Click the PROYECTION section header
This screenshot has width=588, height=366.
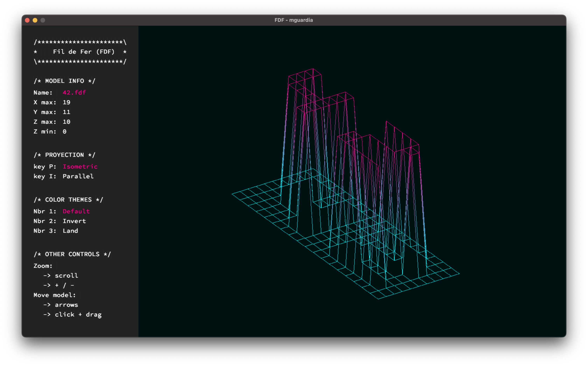pyautogui.click(x=65, y=155)
